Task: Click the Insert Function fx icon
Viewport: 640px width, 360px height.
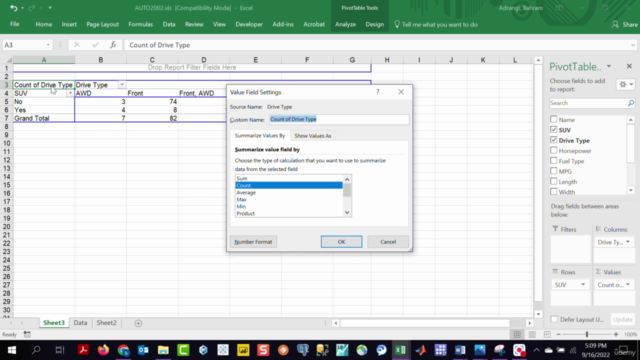Action: click(113, 45)
